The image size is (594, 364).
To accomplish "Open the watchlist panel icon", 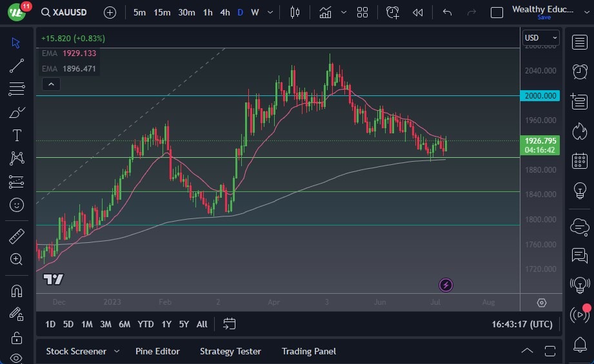I will pyautogui.click(x=579, y=42).
